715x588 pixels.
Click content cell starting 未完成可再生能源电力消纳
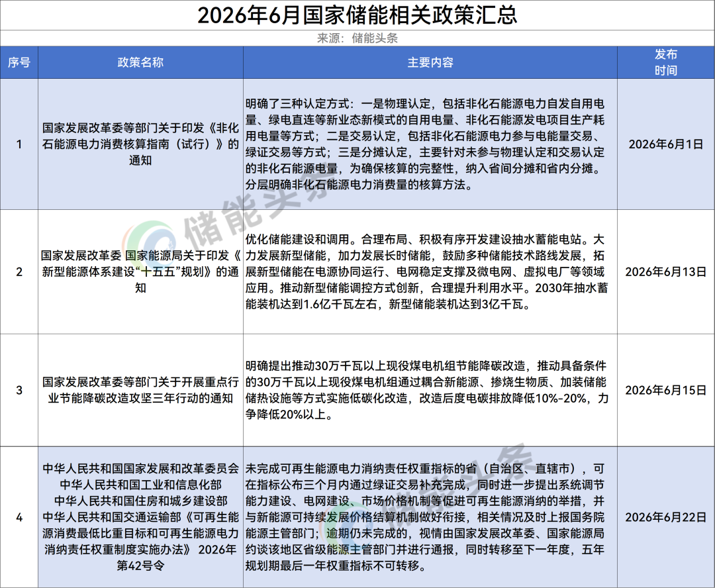(430, 517)
